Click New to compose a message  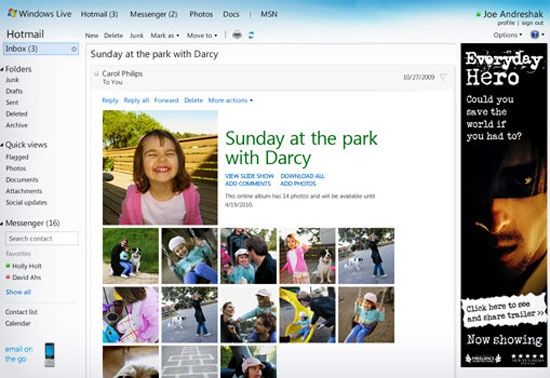pos(92,35)
